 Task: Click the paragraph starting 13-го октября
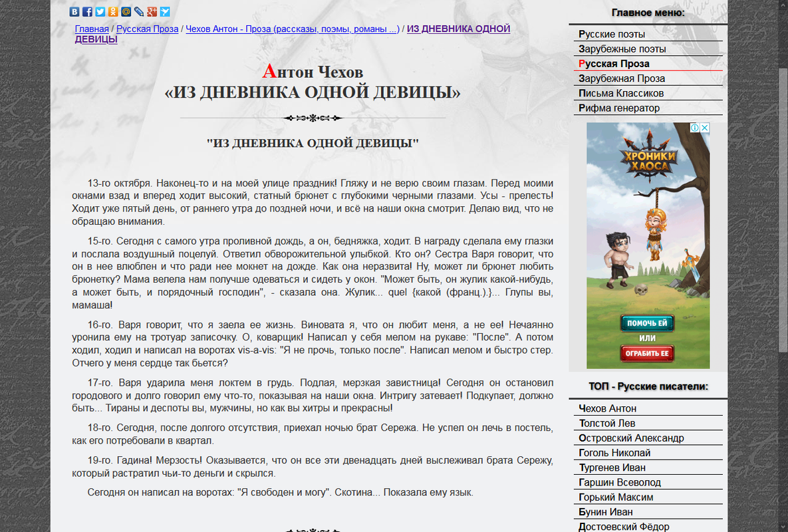313,202
